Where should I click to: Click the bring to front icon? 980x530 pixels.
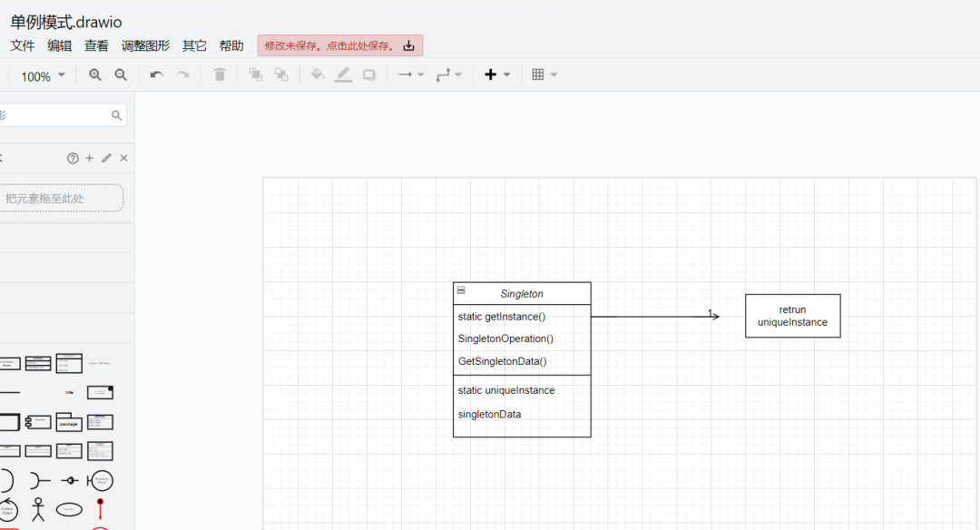(x=256, y=75)
